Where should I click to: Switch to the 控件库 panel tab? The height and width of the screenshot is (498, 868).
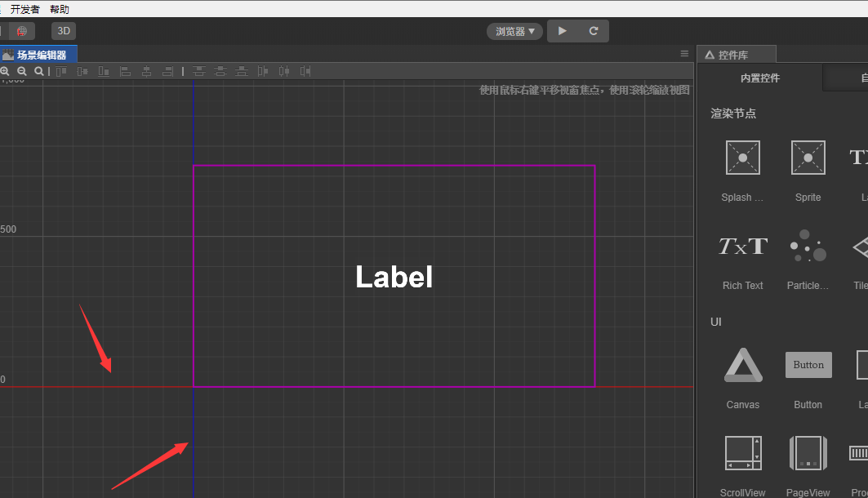point(737,55)
